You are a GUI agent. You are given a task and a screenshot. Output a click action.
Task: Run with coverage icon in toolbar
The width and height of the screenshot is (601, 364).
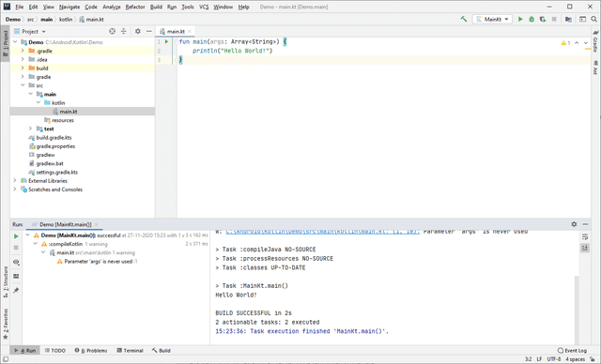(x=543, y=19)
